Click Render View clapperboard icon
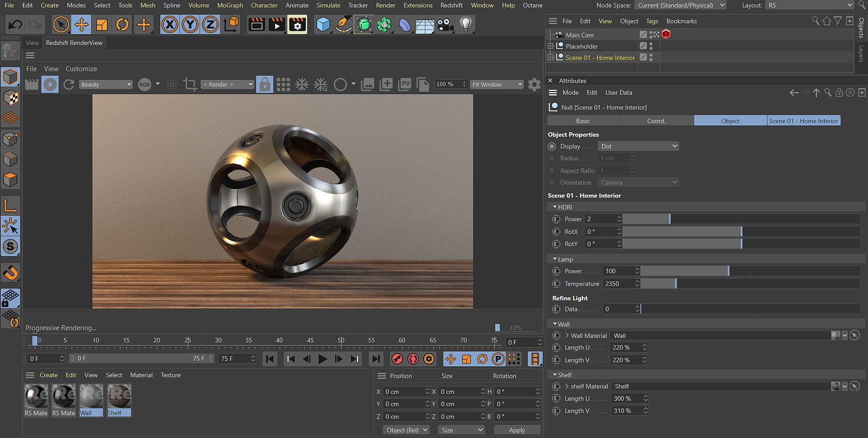Viewport: 868px width, 438px height. [x=256, y=24]
